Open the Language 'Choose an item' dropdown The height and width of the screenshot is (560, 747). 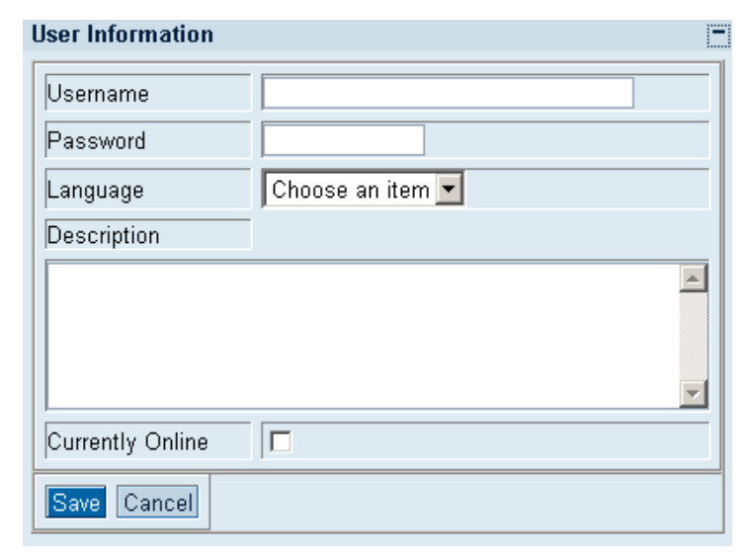(x=350, y=189)
